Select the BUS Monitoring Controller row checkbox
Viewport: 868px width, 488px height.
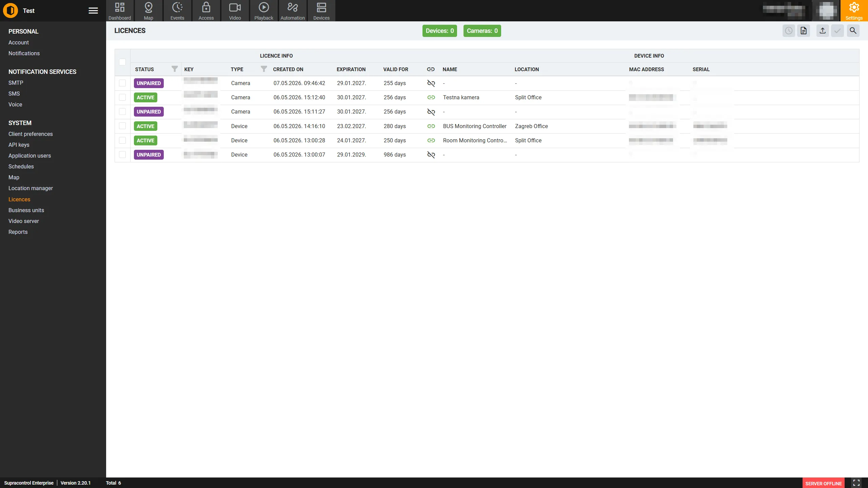122,126
